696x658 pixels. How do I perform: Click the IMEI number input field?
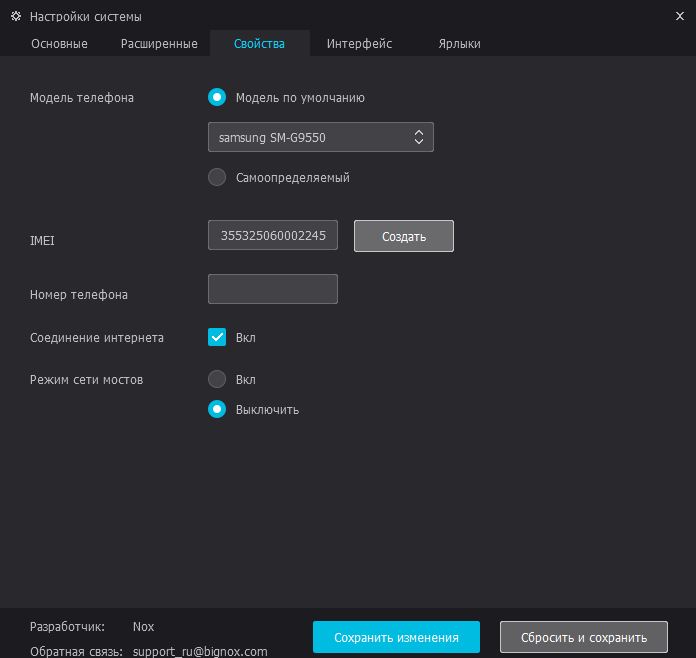[x=273, y=236]
